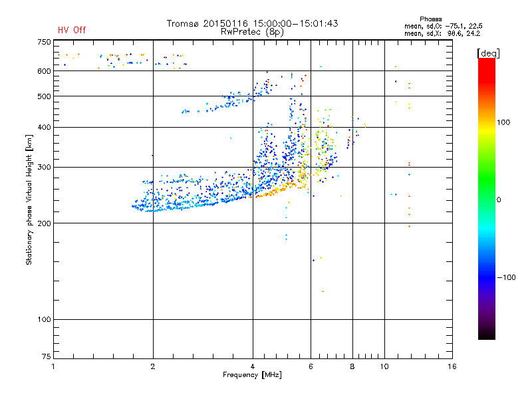Click the colorbar '-100' tick label

pos(506,277)
